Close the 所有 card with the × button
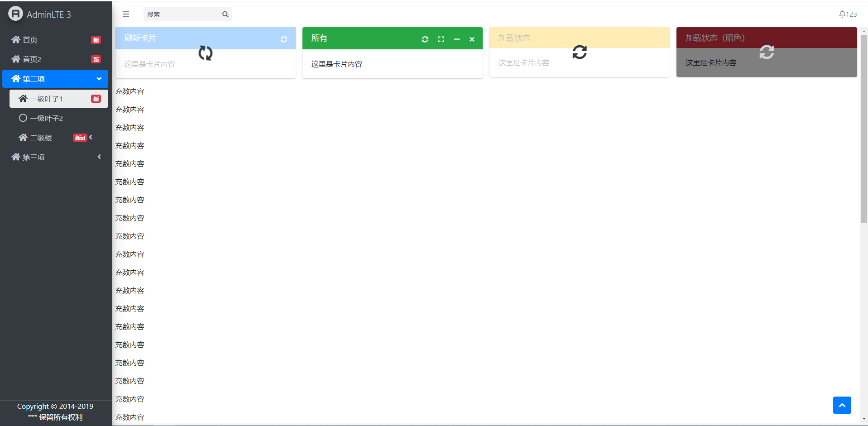 (472, 39)
